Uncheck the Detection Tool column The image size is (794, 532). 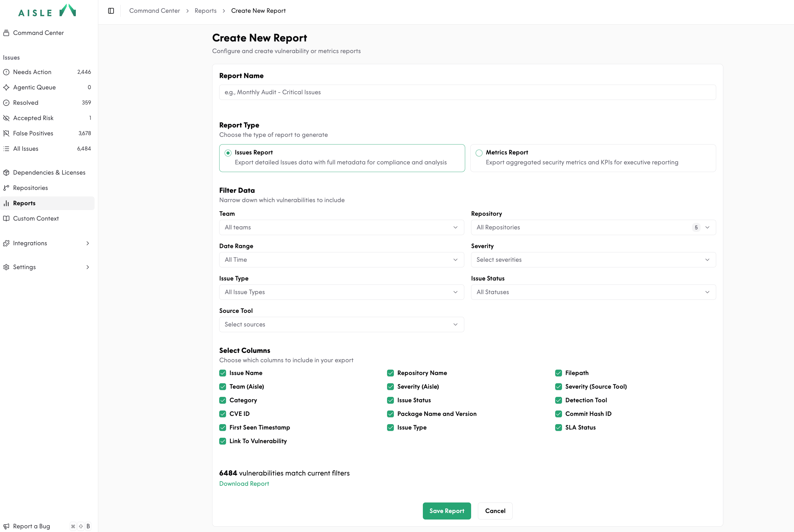coord(558,400)
